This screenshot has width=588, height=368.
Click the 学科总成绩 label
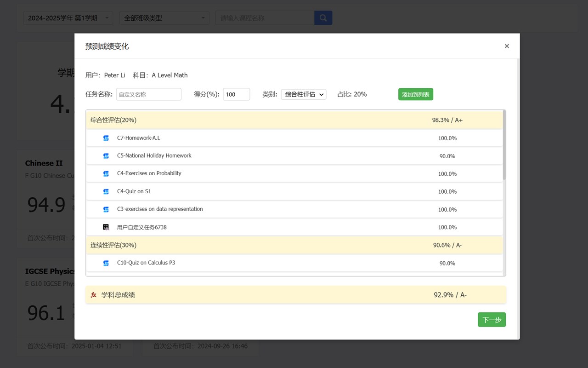118,295
